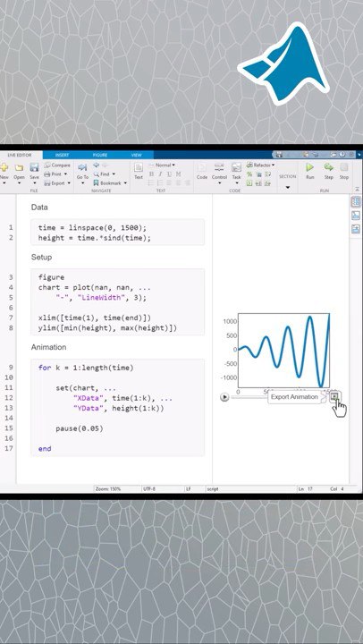
Task: Collapse the ribbon with the small caret
Action: coord(356,189)
